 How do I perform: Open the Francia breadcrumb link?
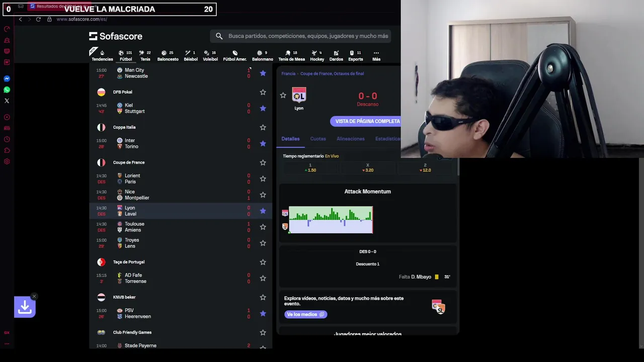(x=288, y=73)
